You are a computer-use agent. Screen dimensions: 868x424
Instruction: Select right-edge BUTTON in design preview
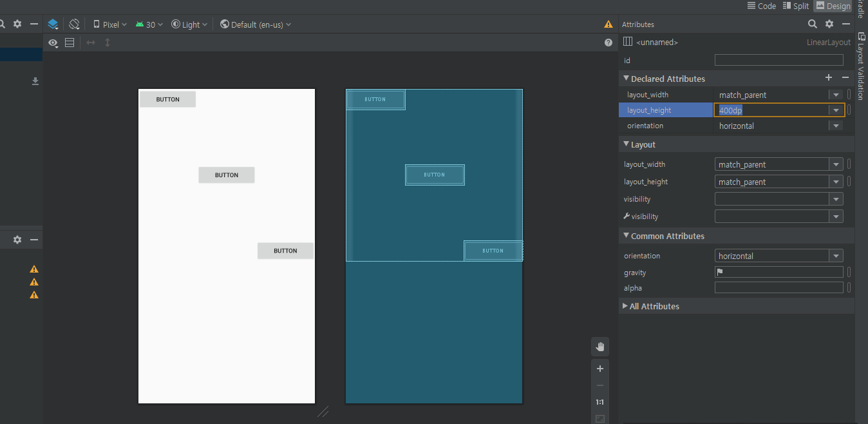coord(285,251)
